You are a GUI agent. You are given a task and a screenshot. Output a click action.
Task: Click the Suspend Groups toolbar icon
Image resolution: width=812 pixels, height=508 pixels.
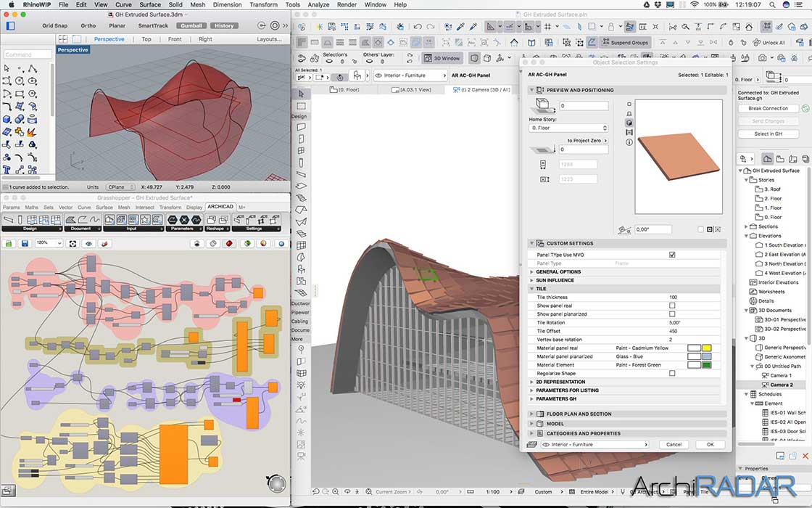[625, 42]
